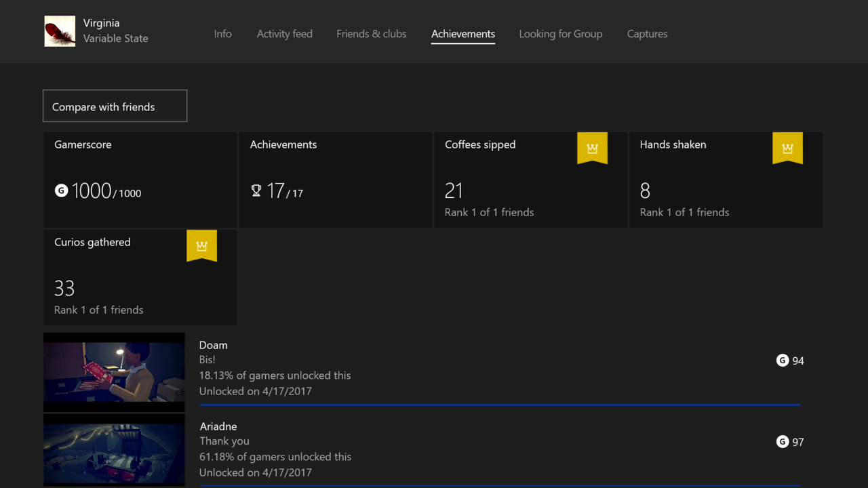The width and height of the screenshot is (868, 488).
Task: Switch to the Activity feed tab
Action: click(285, 34)
